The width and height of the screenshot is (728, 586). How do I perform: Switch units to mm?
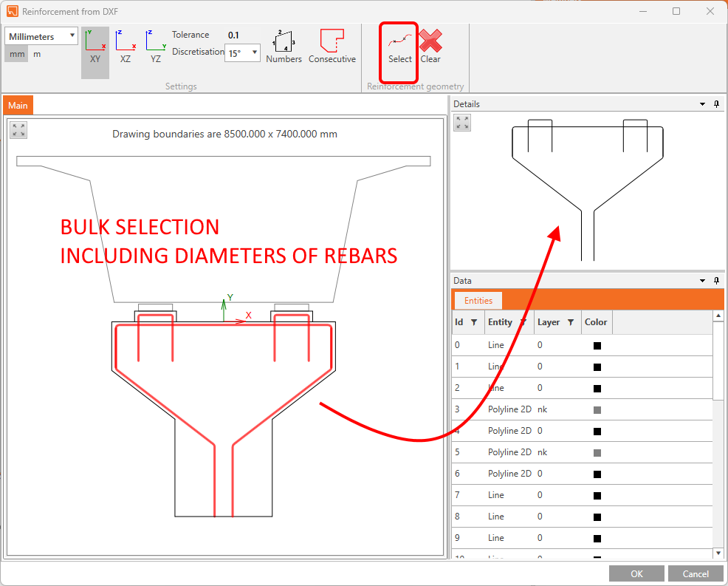pos(17,55)
